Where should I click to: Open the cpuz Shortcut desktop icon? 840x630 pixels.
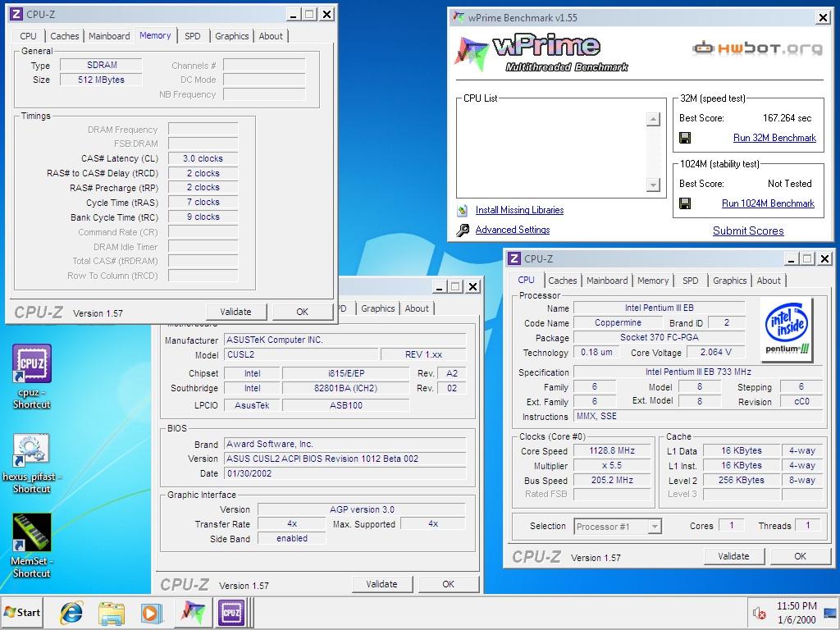pos(32,377)
